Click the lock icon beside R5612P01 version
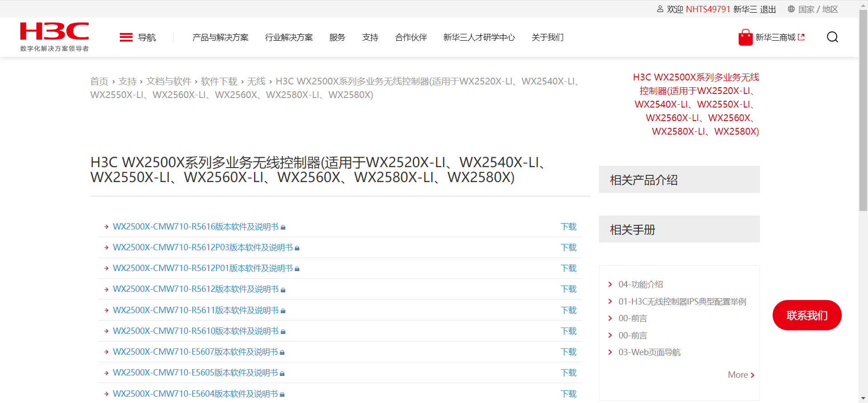 (297, 269)
